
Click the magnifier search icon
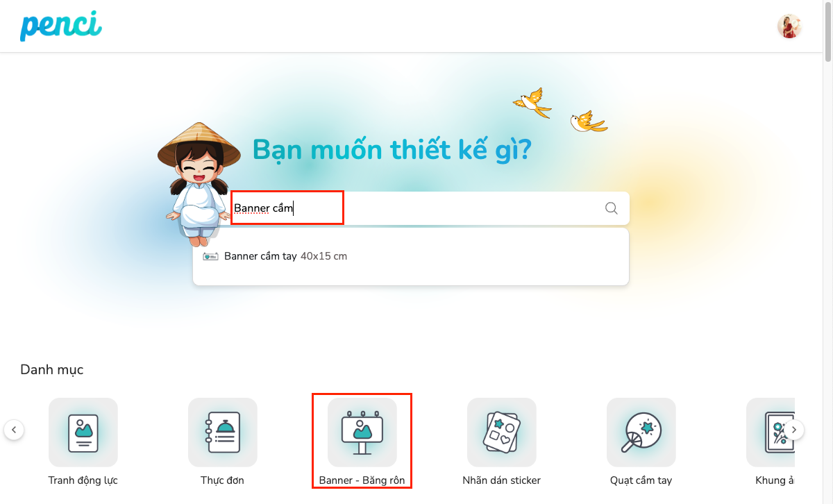pyautogui.click(x=611, y=208)
